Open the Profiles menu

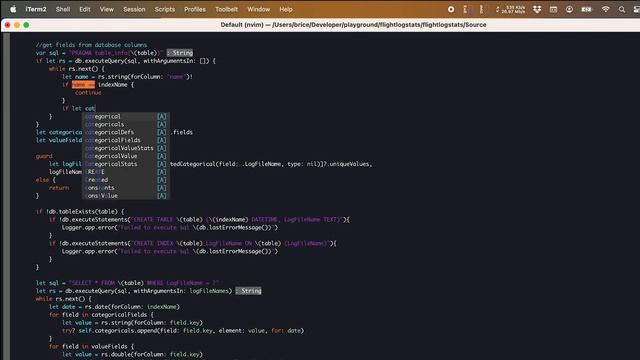tap(195, 9)
